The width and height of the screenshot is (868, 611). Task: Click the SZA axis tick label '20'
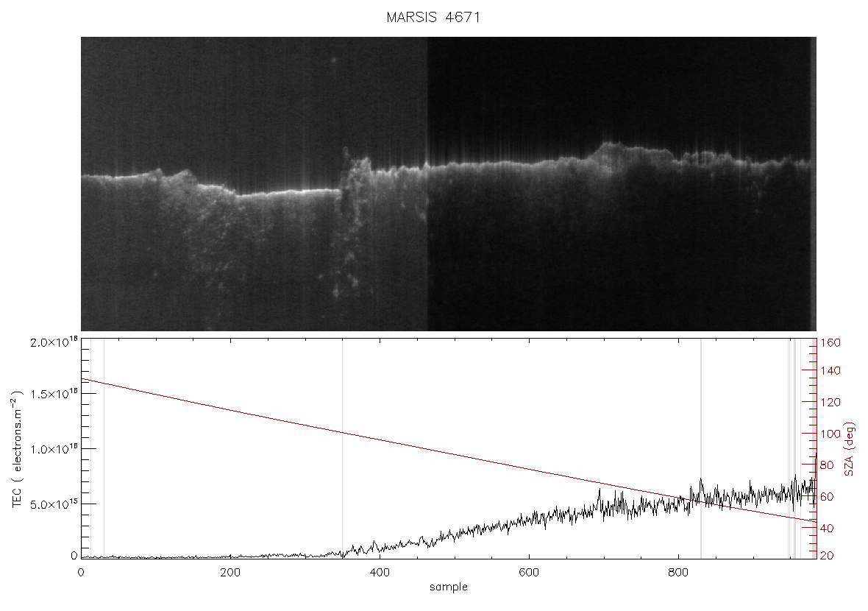pyautogui.click(x=827, y=556)
